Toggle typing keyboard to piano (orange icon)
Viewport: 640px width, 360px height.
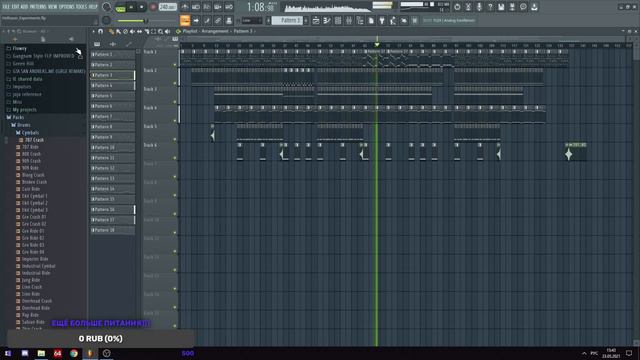pos(184,20)
